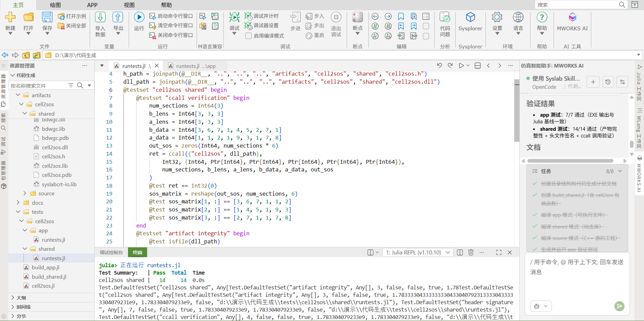Click the search magnifier in resource manager
644x321 pixels.
coord(80,85)
